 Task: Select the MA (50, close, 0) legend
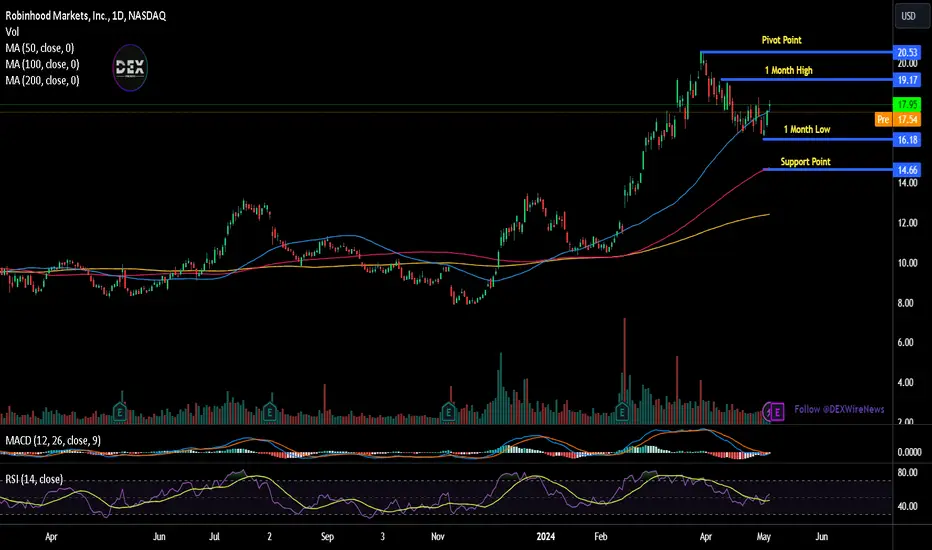[40, 48]
